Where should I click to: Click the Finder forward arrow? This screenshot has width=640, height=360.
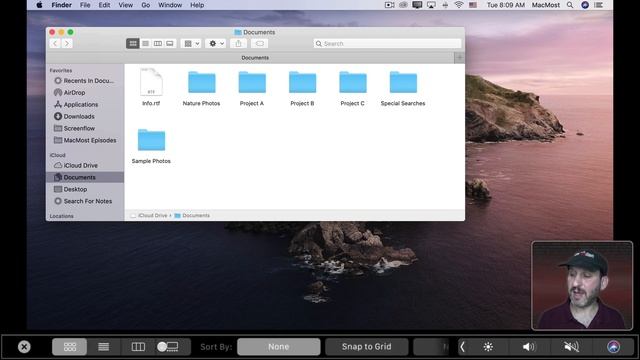pos(67,43)
